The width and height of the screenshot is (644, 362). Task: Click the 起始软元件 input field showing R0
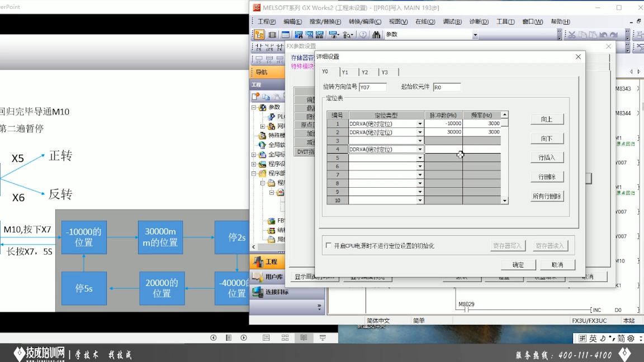point(447,87)
